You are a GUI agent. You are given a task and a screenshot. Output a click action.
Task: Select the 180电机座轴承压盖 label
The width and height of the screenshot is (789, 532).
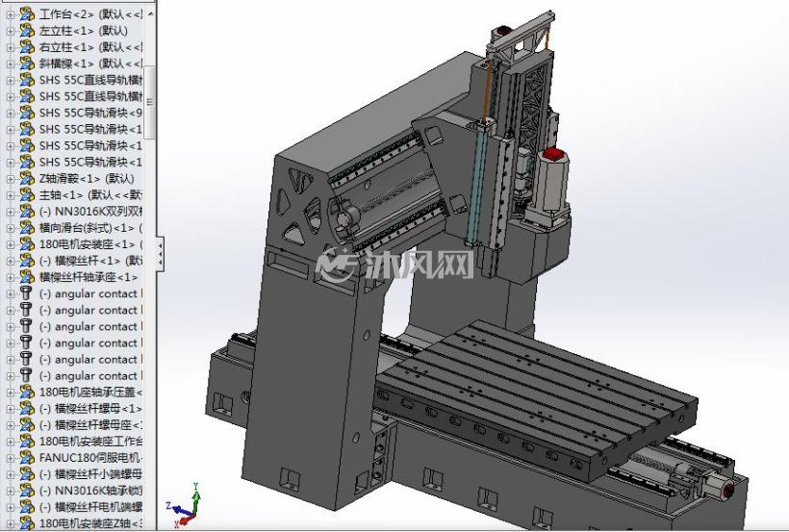[x=90, y=393]
